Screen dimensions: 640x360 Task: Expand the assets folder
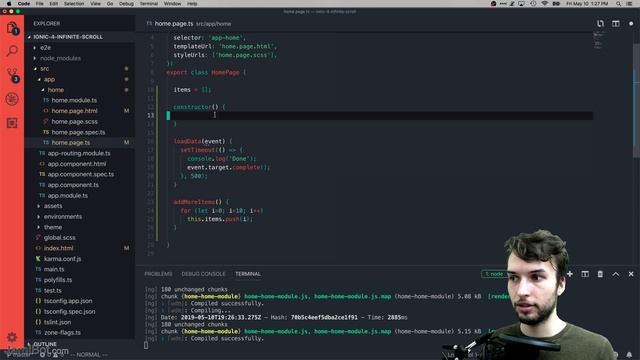coord(53,206)
